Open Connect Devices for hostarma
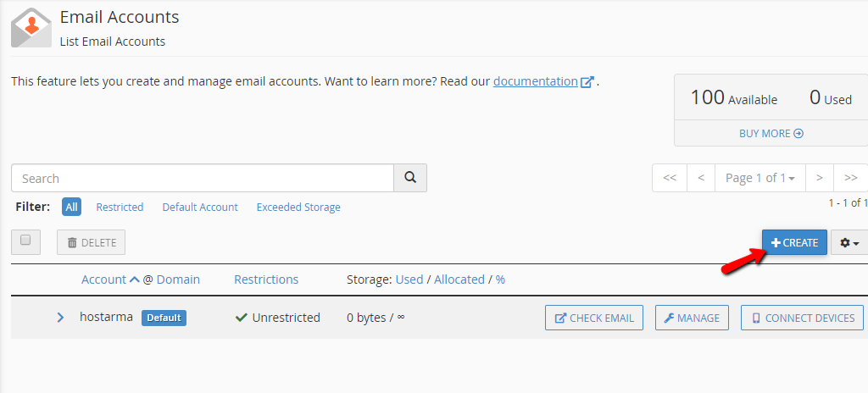868x393 pixels. tap(802, 318)
